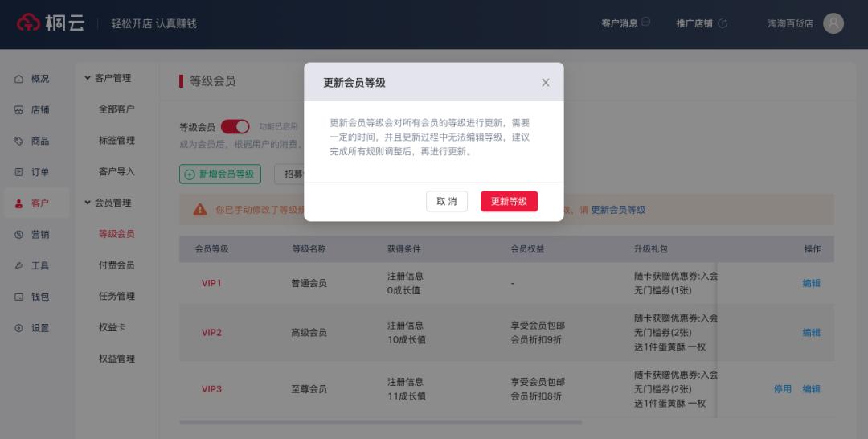Go to 商品 in main sidebar
Viewport: 868px width, 439px height.
point(40,142)
